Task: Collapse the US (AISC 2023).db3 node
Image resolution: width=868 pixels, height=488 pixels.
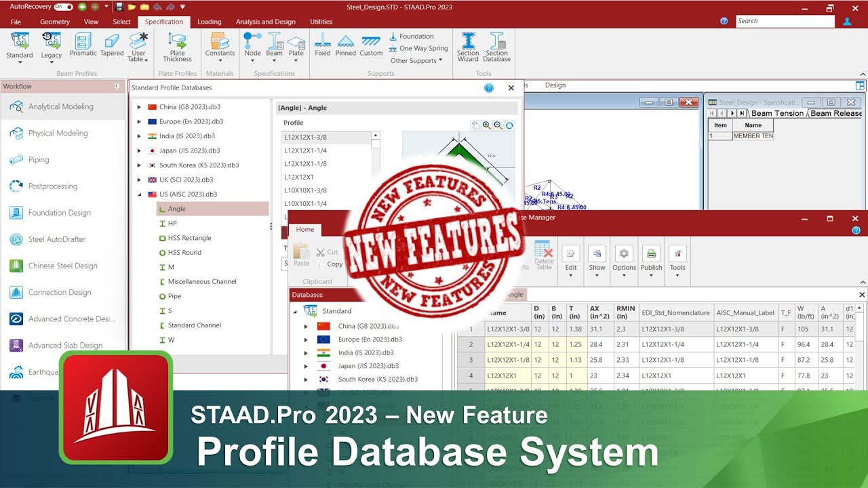Action: coord(139,195)
